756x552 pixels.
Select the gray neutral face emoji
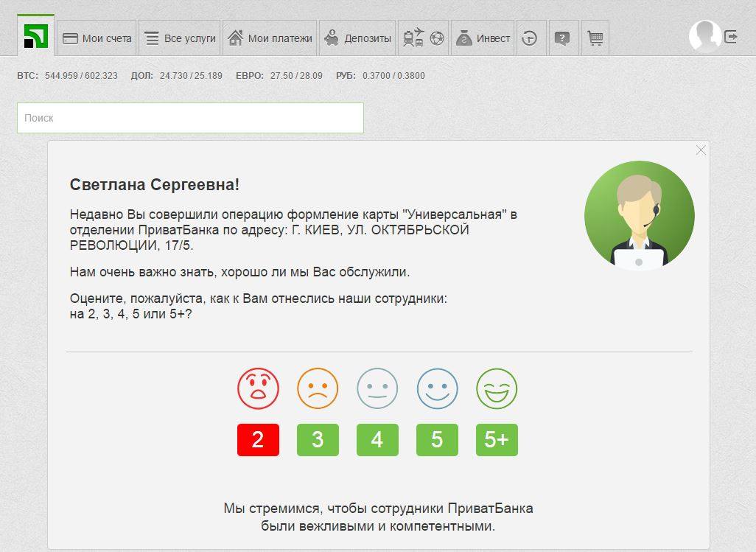377,389
